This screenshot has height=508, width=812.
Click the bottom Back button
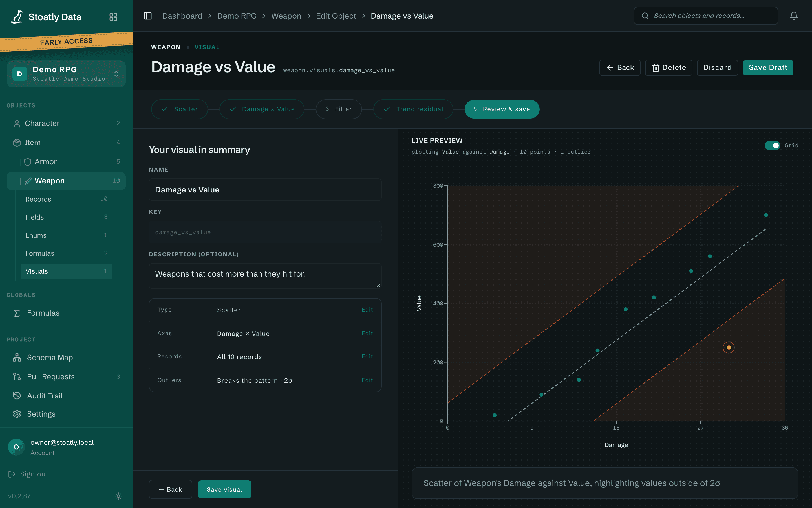171,489
